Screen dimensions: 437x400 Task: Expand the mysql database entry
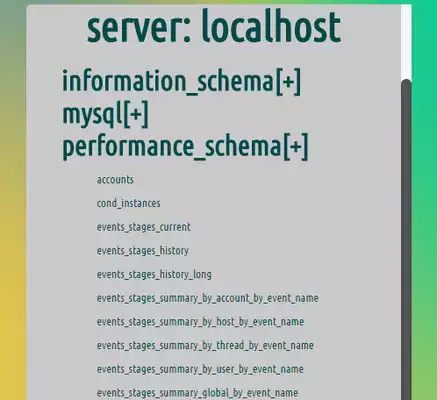tap(105, 114)
